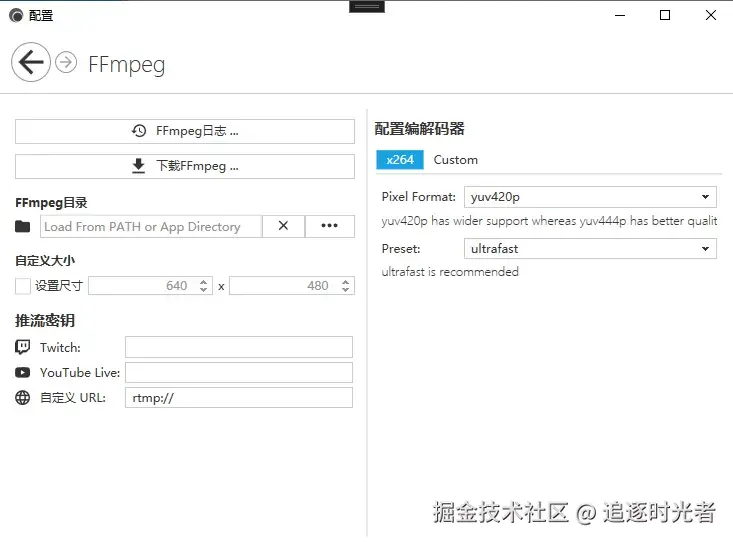The height and width of the screenshot is (542, 733).
Task: Focus the rtmp:// custom URL field
Action: (239, 397)
